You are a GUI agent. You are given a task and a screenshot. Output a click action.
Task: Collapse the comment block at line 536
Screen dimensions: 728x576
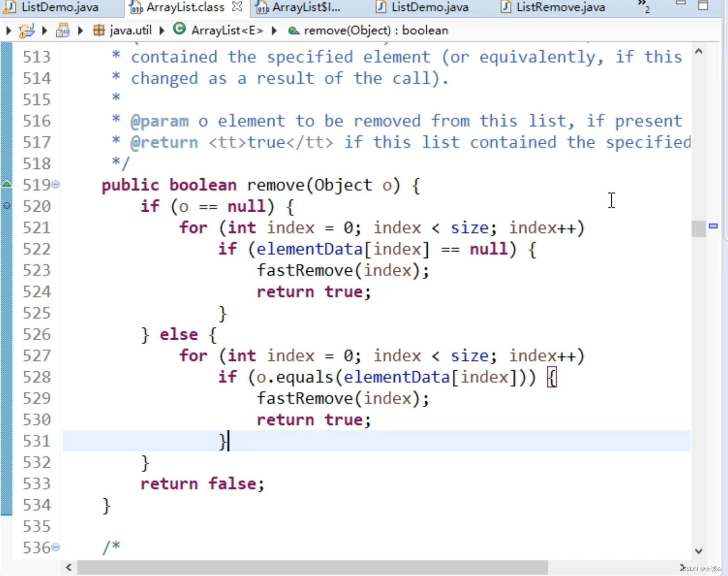tap(55, 547)
